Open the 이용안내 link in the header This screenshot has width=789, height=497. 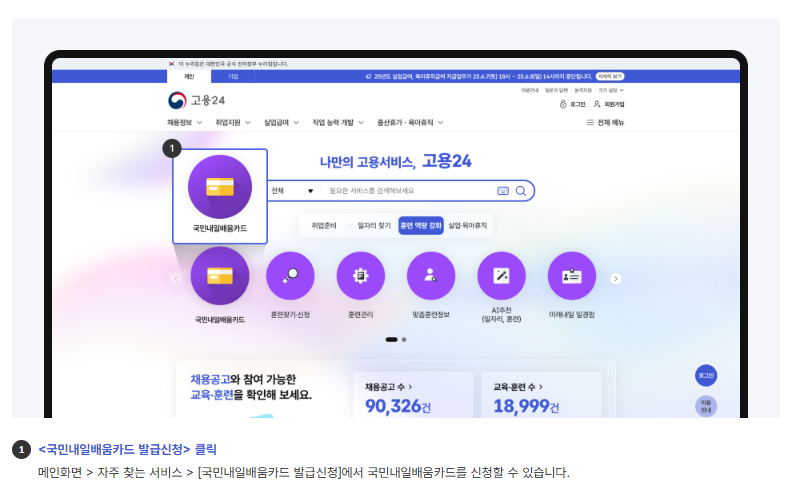(529, 91)
